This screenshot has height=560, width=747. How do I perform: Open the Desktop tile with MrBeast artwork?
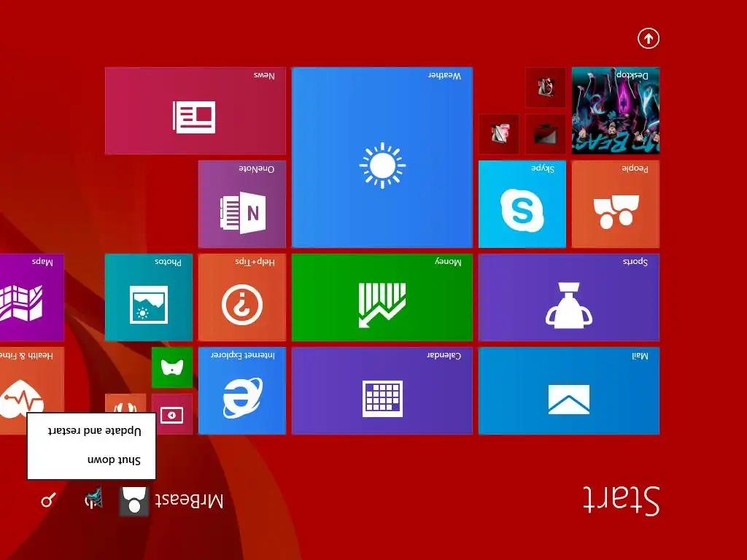click(x=616, y=111)
